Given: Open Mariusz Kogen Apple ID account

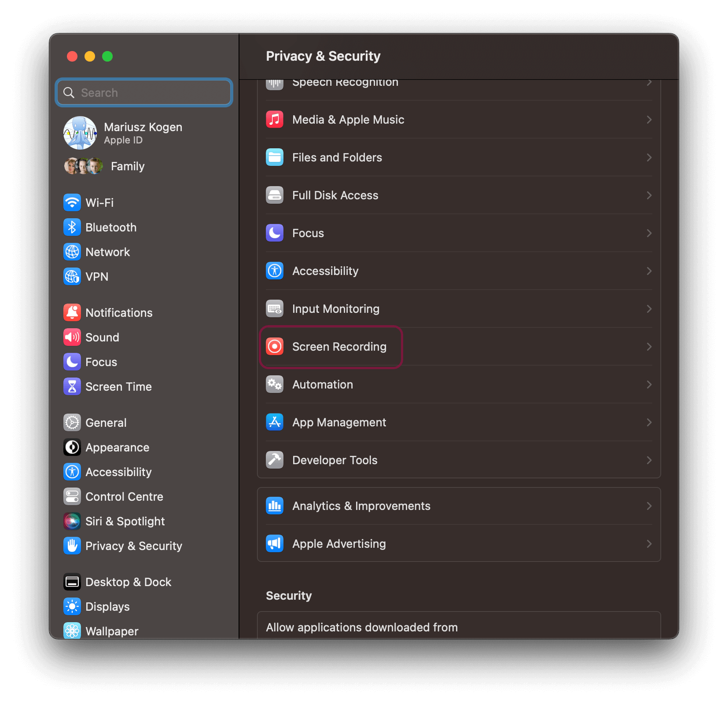Looking at the screenshot, I should [x=143, y=133].
